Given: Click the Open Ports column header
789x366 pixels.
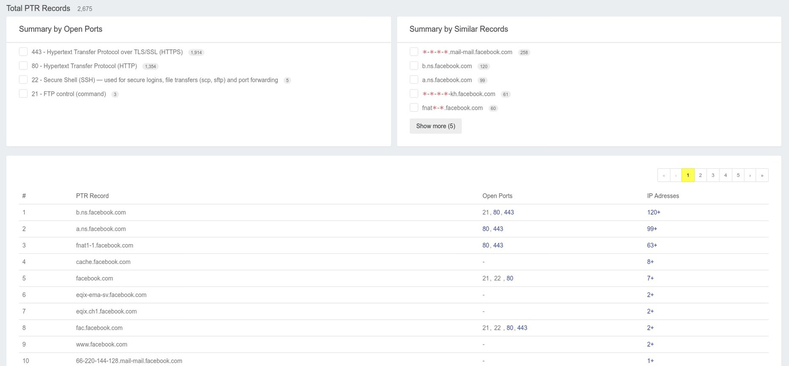Looking at the screenshot, I should 497,196.
